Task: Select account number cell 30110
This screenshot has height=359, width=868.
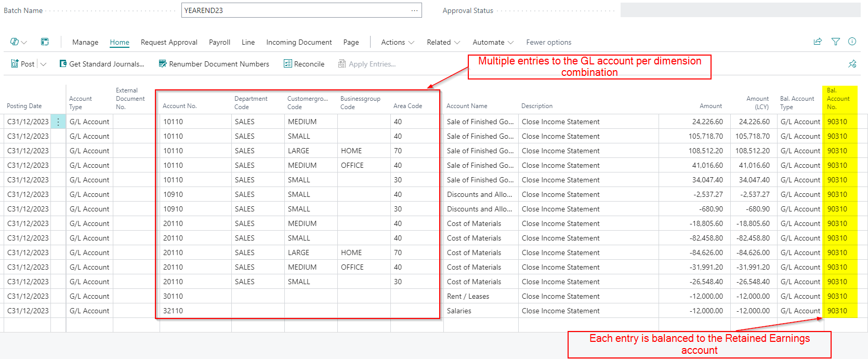Action: (x=174, y=296)
